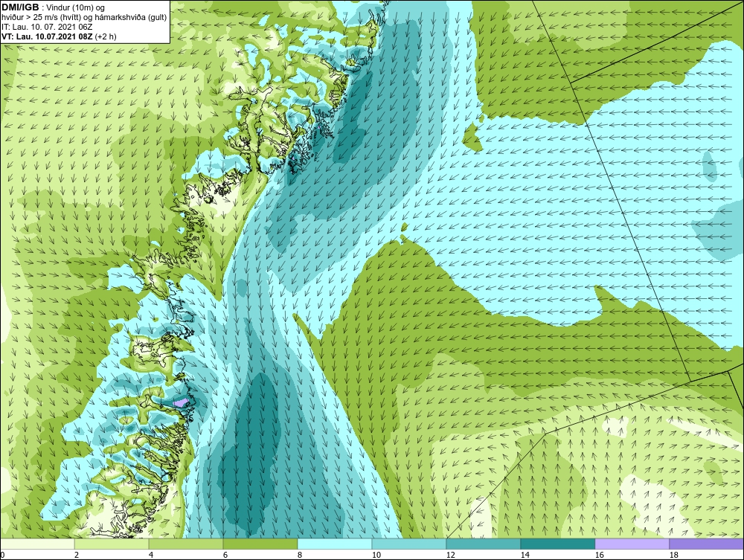Click the 14–16 m/s legend color swatch

(558, 544)
